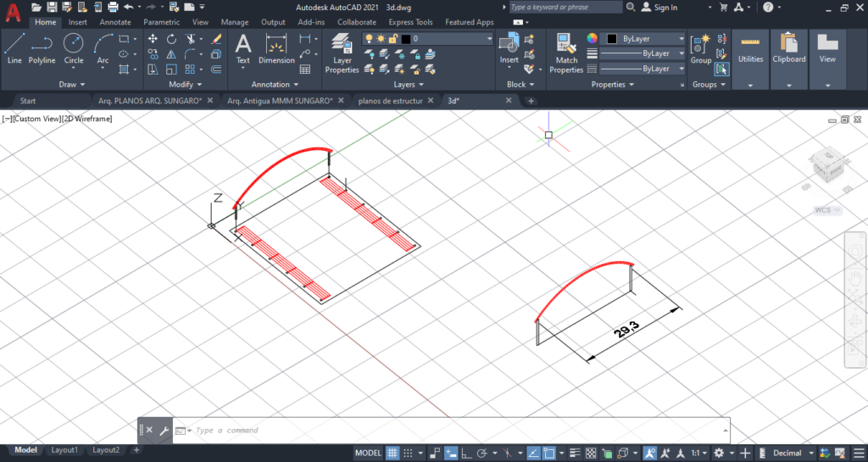Open the Layer Properties manager
The image size is (868, 462).
[342, 53]
